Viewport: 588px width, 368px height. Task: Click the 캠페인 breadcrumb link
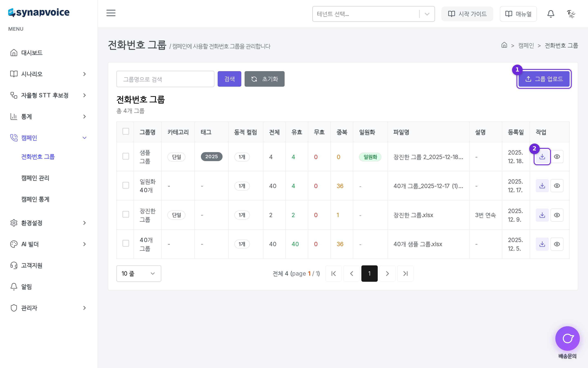(526, 46)
